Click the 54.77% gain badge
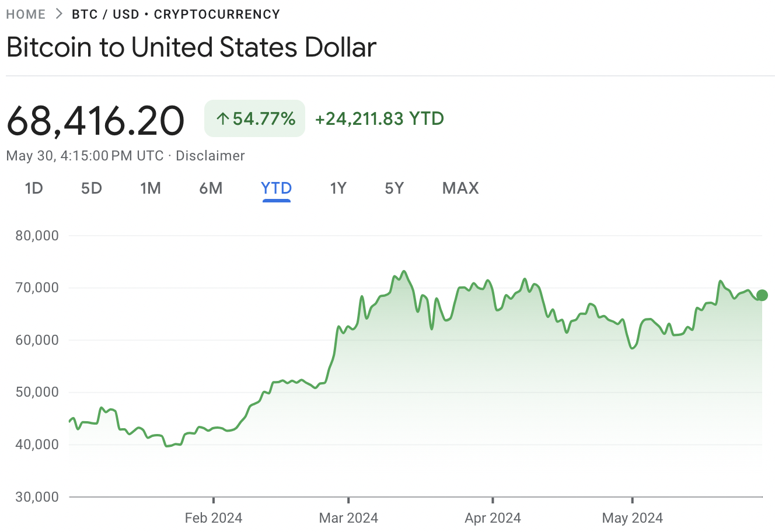The image size is (775, 532). click(x=255, y=119)
